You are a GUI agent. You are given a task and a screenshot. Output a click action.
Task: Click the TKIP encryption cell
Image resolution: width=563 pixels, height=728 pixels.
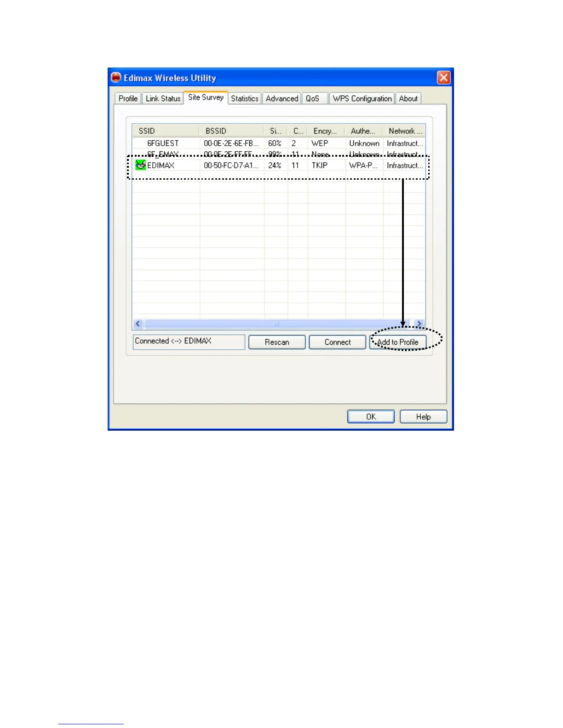click(320, 165)
